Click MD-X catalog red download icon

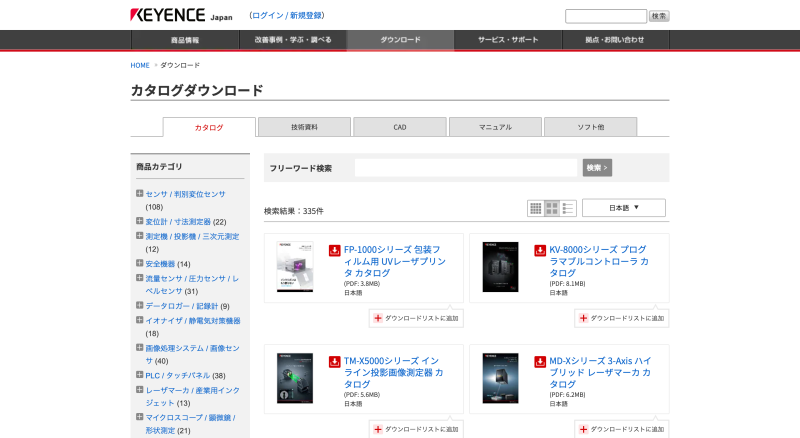click(x=540, y=361)
